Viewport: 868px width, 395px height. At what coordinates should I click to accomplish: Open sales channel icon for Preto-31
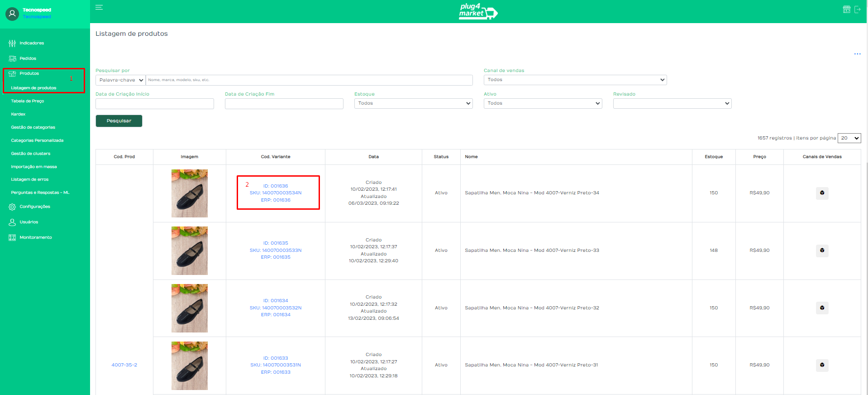(822, 365)
